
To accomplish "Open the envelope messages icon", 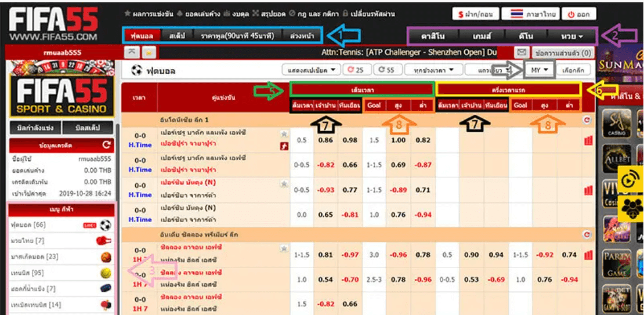I will coord(521,53).
